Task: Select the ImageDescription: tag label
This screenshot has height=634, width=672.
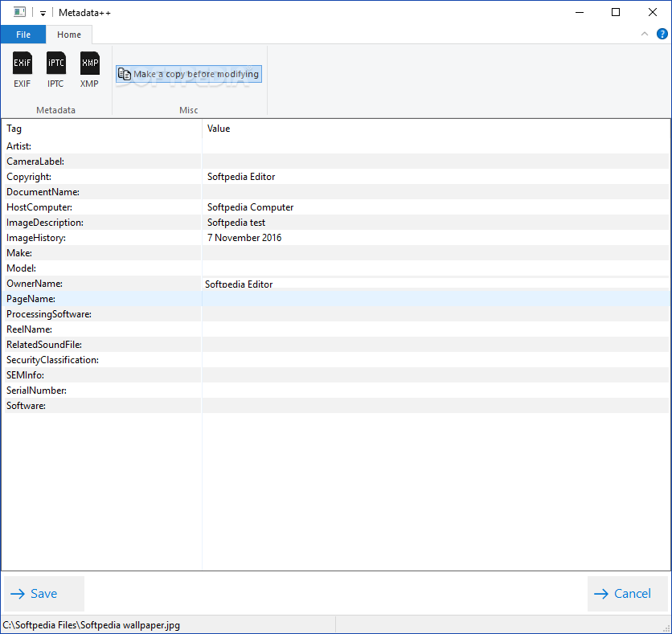Action: pyautogui.click(x=45, y=223)
